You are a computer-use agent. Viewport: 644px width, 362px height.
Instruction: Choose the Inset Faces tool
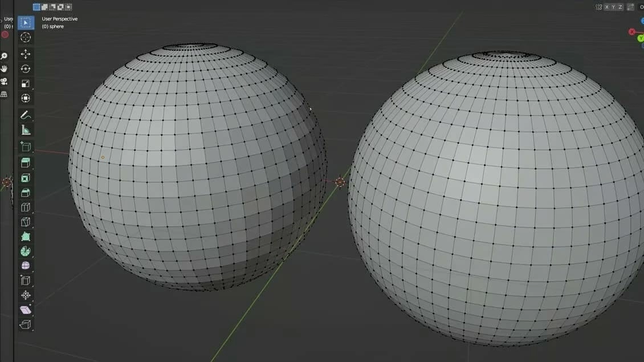pyautogui.click(x=25, y=178)
